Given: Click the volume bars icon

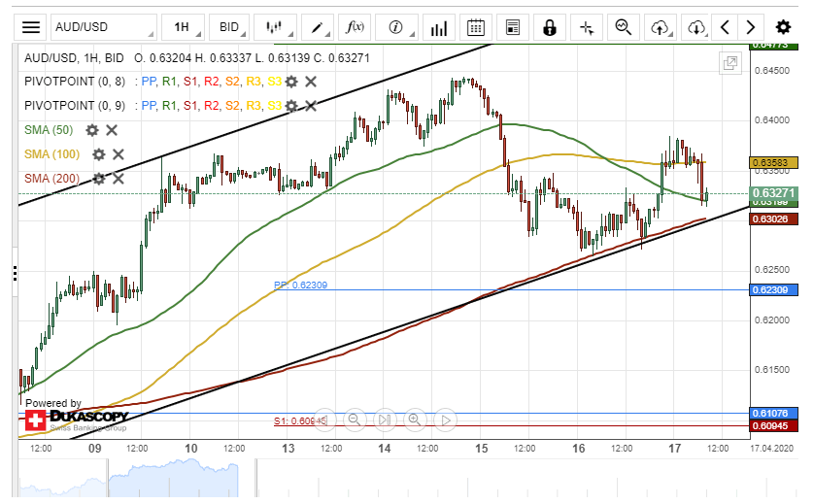Looking at the screenshot, I should (439, 27).
